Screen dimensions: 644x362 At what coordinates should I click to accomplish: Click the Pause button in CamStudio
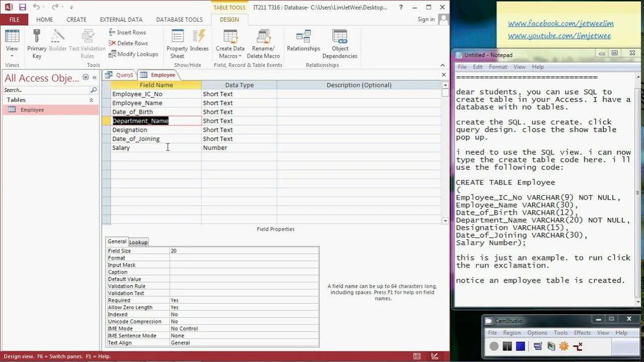pyautogui.click(x=507, y=346)
